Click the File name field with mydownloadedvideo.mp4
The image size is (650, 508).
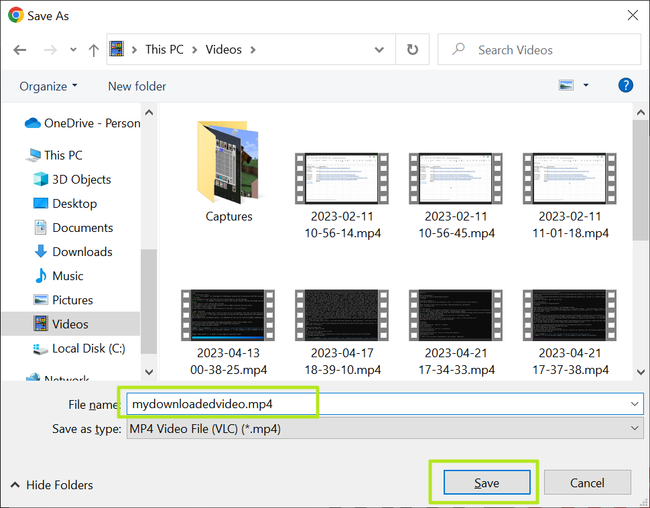click(385, 404)
